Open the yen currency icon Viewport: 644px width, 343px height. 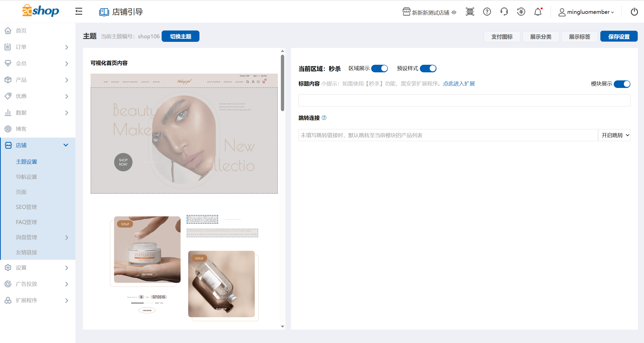[521, 12]
